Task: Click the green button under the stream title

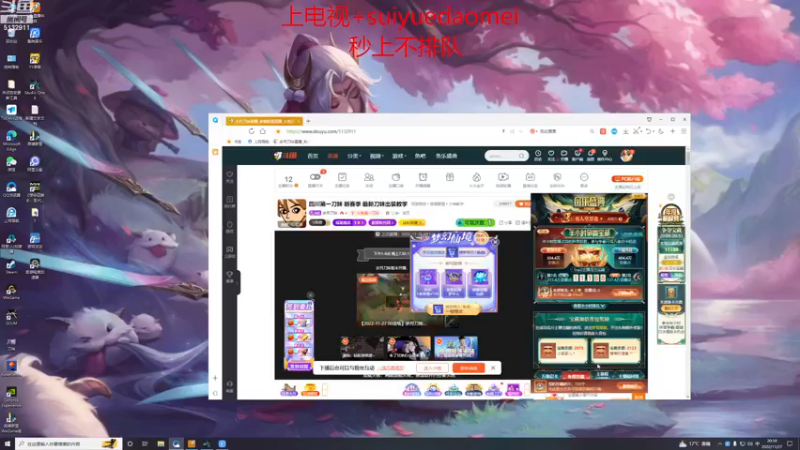Action: (x=475, y=222)
